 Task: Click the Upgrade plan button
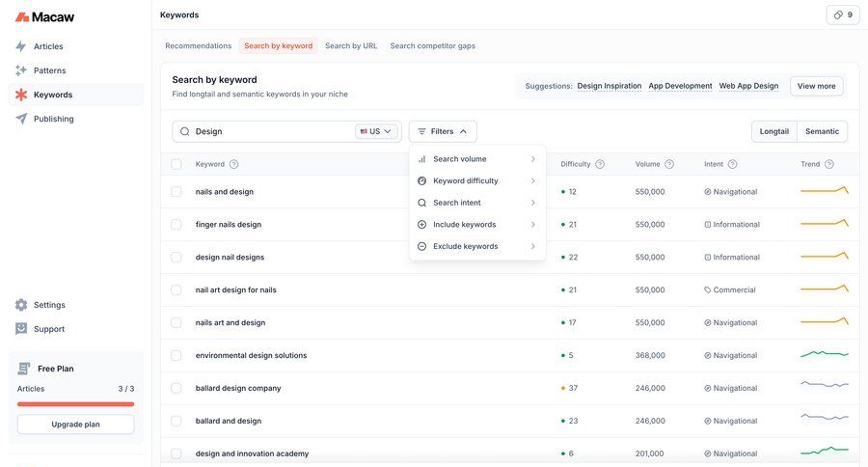pos(75,425)
